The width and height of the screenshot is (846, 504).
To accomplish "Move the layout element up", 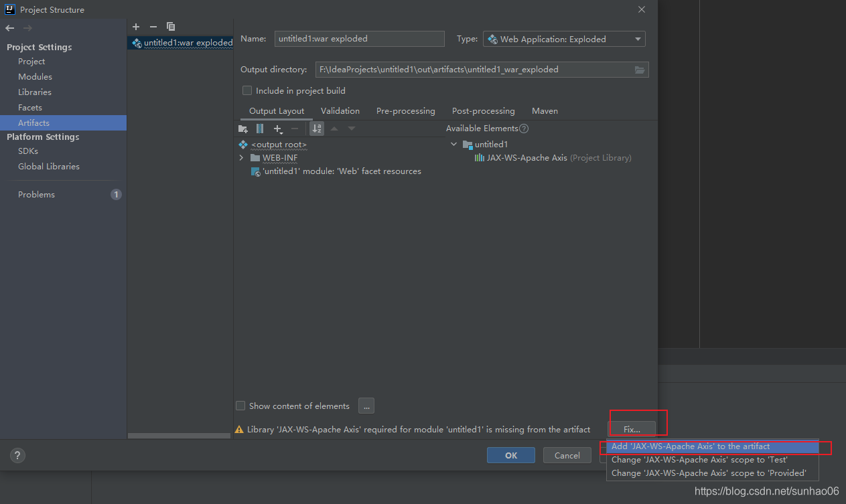I will click(x=334, y=129).
